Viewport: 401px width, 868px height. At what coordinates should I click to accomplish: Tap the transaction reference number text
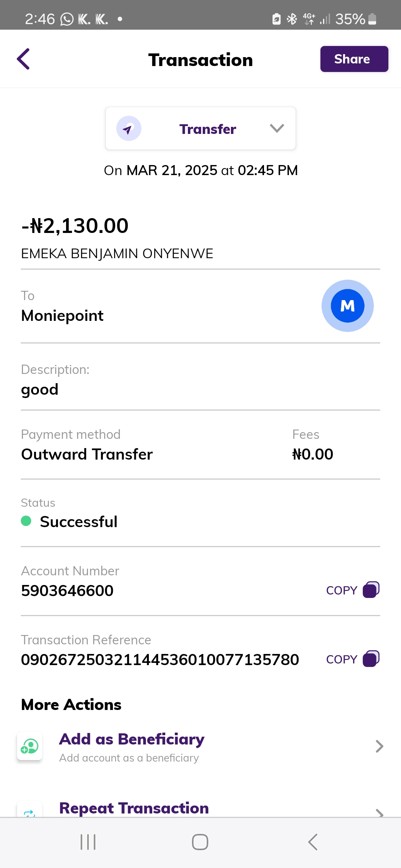160,660
